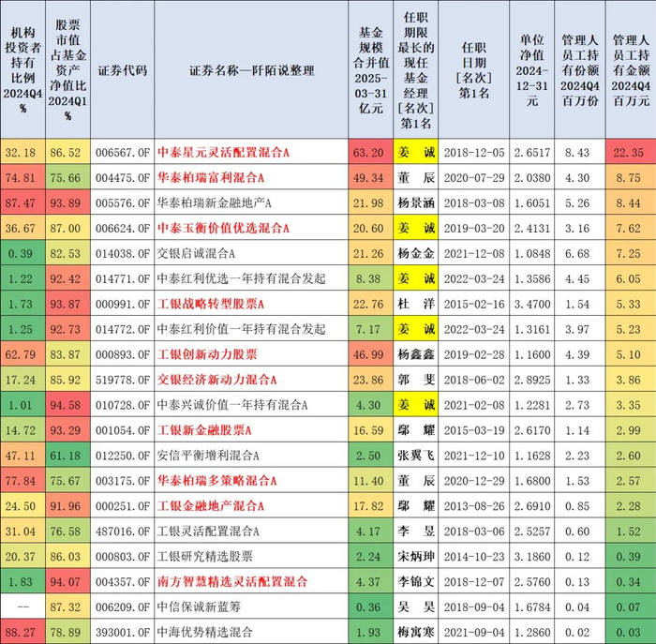Select the 基金规模合并值 column header
Screen dimensions: 656x644
(371, 70)
